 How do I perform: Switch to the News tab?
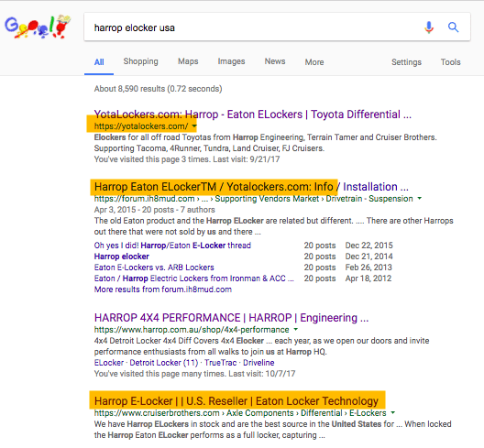(275, 61)
